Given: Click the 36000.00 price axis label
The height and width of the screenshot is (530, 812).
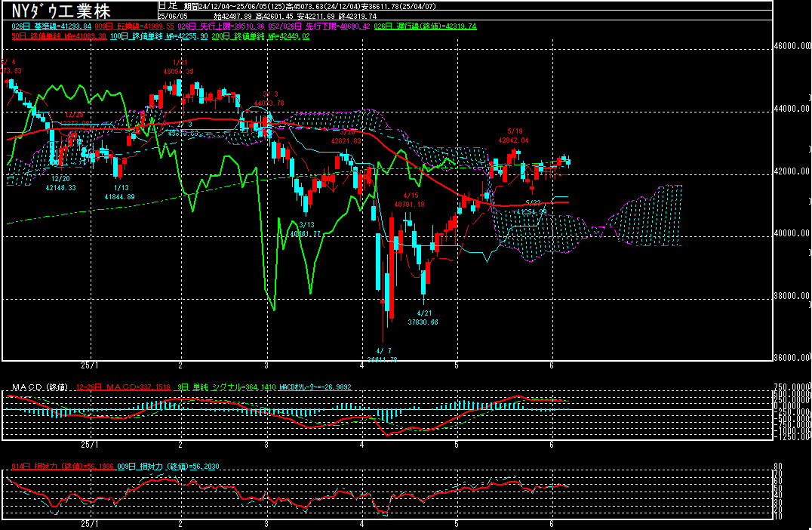Looking at the screenshot, I should point(792,357).
